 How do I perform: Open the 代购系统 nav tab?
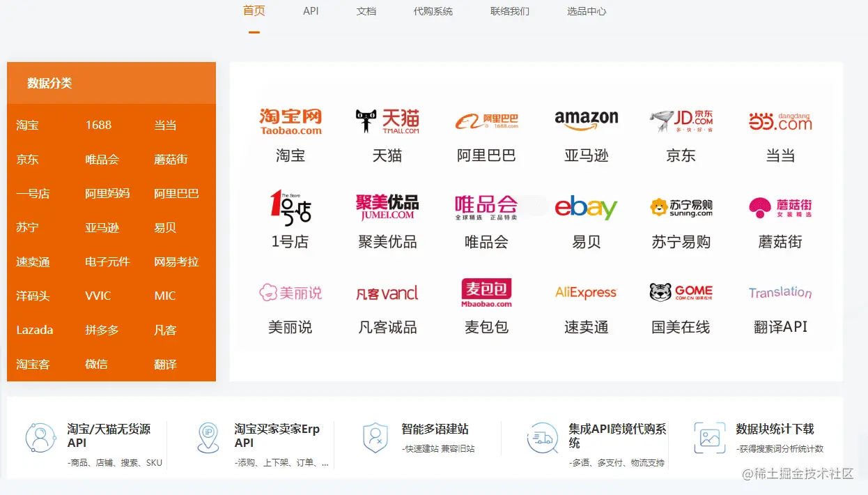[433, 11]
